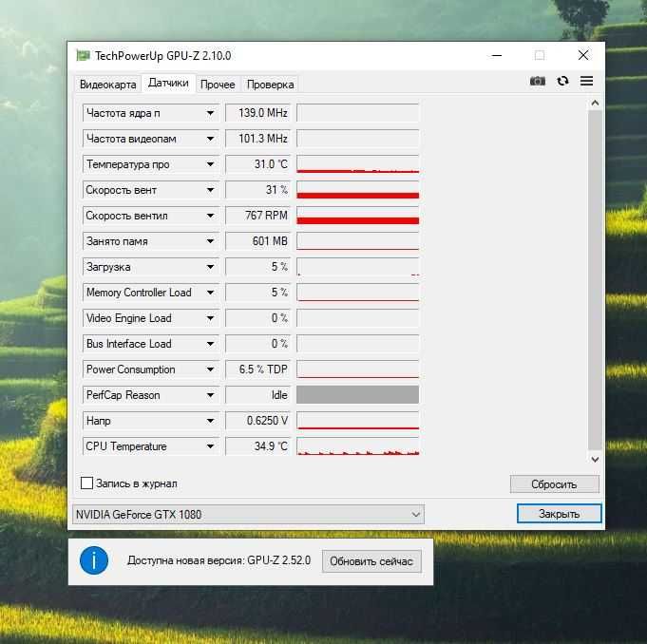Select the 'Датчики' tab
Viewport: 647px width, 644px height.
pyautogui.click(x=168, y=83)
